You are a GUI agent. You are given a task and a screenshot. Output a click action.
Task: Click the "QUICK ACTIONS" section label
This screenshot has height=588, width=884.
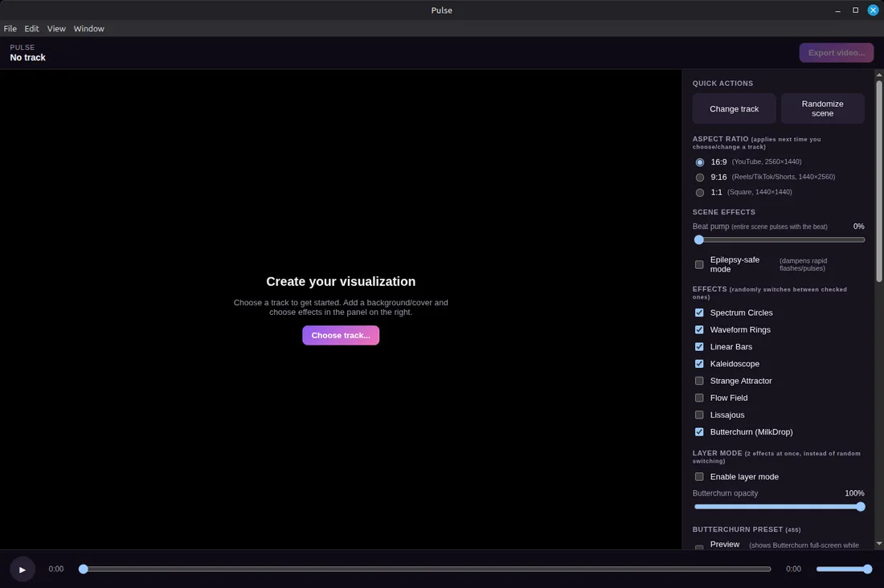722,84
